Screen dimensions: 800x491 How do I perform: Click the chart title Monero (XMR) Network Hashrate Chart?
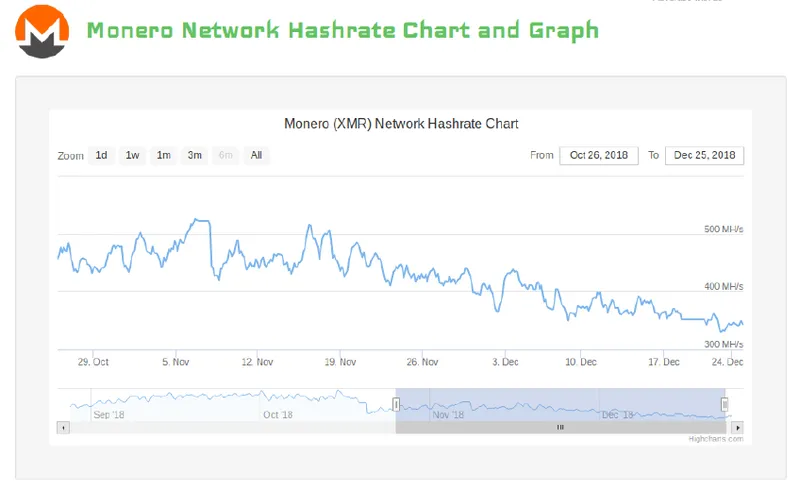(x=401, y=124)
